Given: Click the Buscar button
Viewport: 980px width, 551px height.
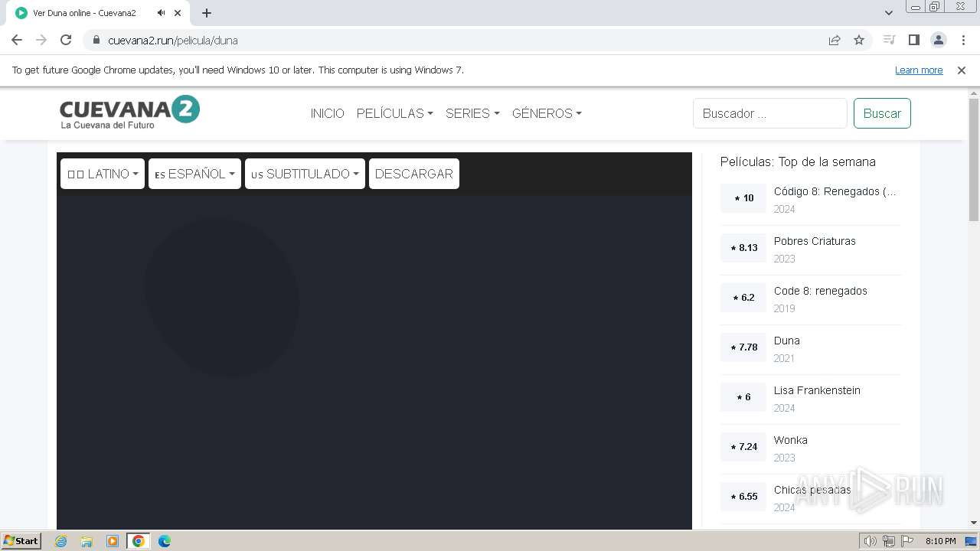Looking at the screenshot, I should (x=882, y=113).
